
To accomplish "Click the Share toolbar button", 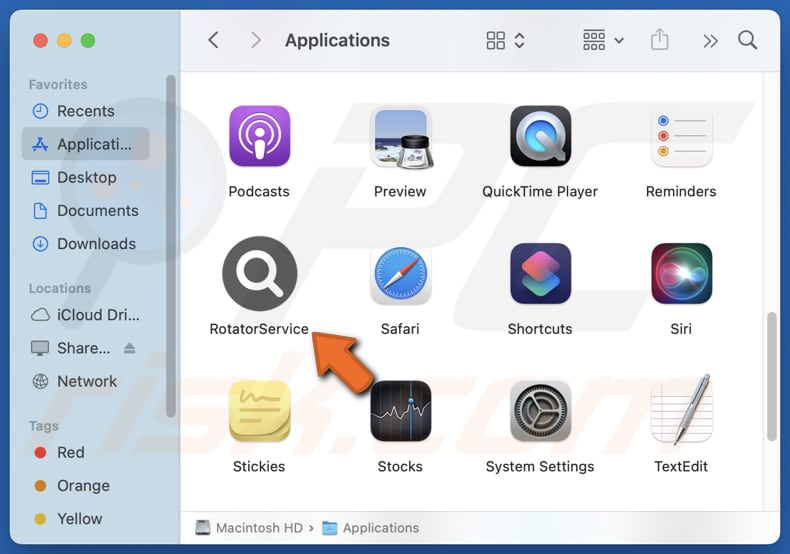I will tap(660, 39).
